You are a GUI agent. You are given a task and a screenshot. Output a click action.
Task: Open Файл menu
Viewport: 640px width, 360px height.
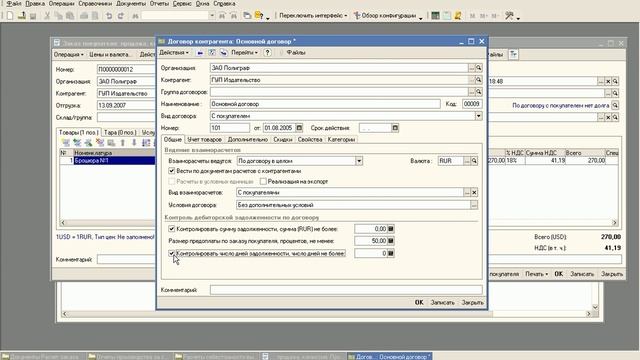tap(13, 3)
